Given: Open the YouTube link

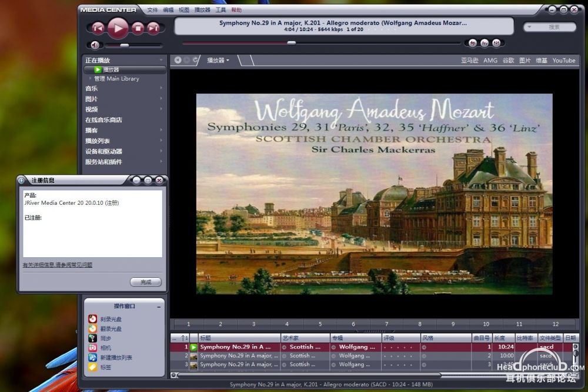Looking at the screenshot, I should pyautogui.click(x=564, y=61).
